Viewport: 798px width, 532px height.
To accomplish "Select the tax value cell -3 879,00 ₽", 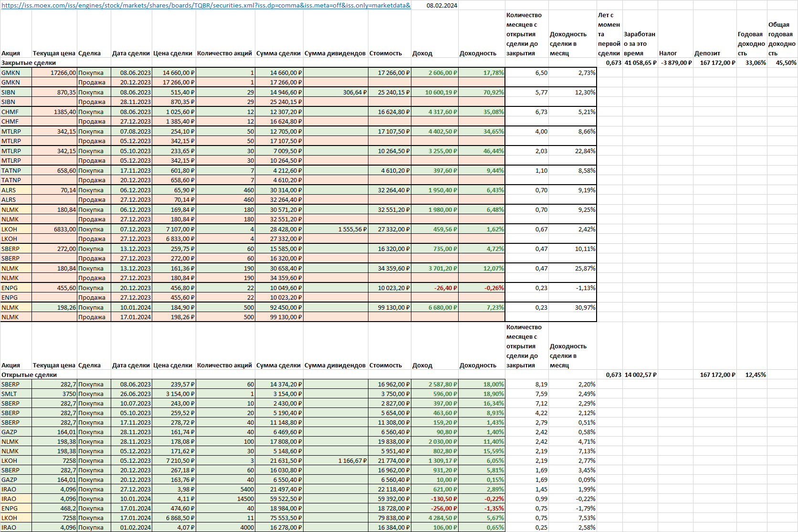I will point(676,63).
